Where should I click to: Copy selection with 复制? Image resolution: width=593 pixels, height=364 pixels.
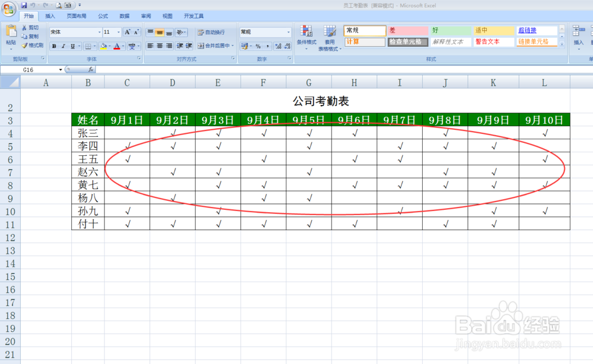pos(30,36)
